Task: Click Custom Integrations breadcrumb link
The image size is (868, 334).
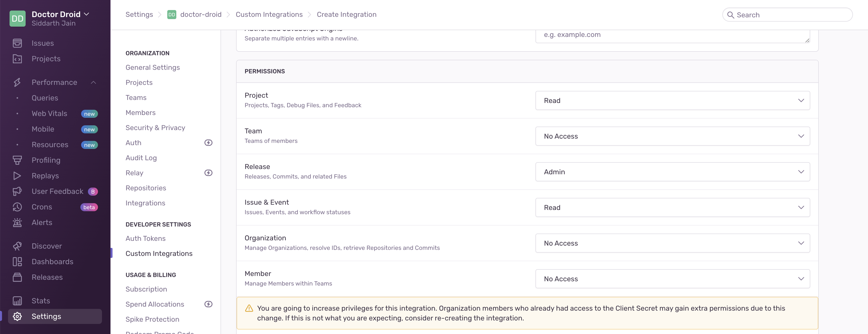Action: [269, 15]
